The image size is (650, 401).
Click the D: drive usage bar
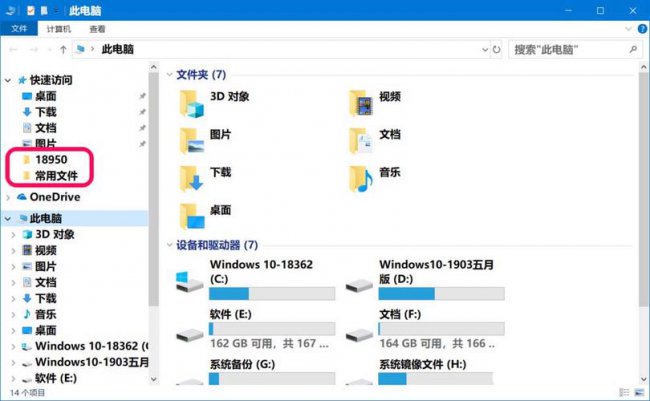point(441,294)
